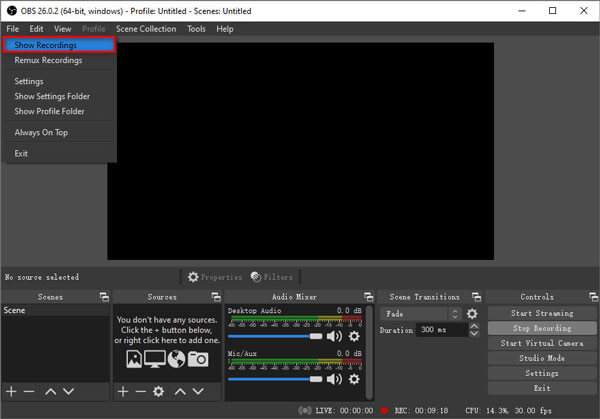Pop out the Scene Transitions dock
This screenshot has height=419, width=600.
tap(476, 297)
